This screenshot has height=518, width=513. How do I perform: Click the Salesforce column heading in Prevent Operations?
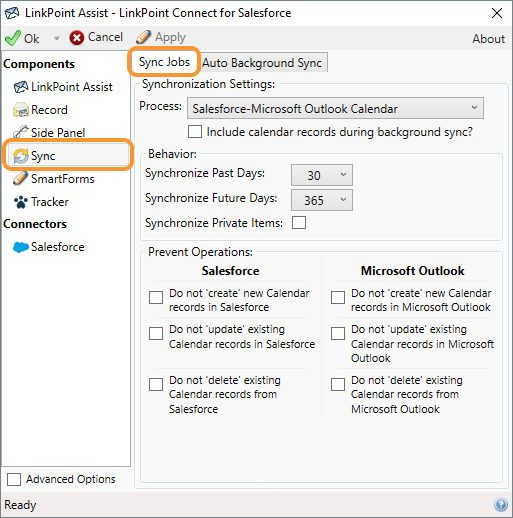pos(230,271)
